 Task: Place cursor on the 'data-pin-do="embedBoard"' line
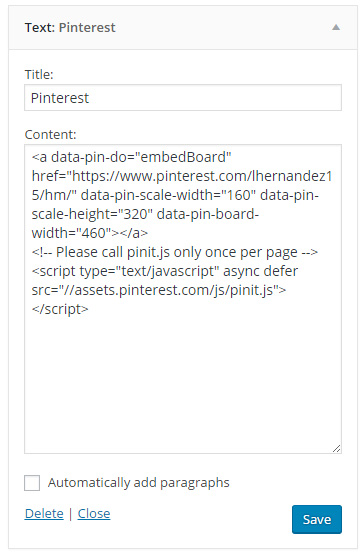click(131, 157)
